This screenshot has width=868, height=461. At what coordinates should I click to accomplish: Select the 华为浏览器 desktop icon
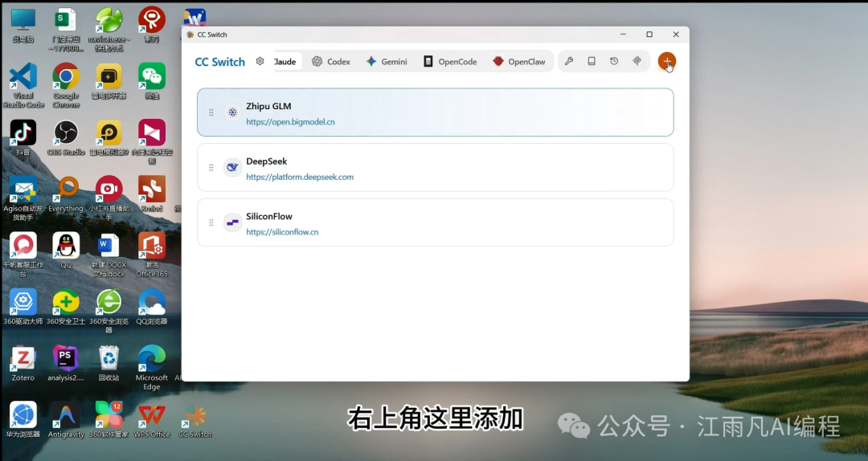click(23, 419)
